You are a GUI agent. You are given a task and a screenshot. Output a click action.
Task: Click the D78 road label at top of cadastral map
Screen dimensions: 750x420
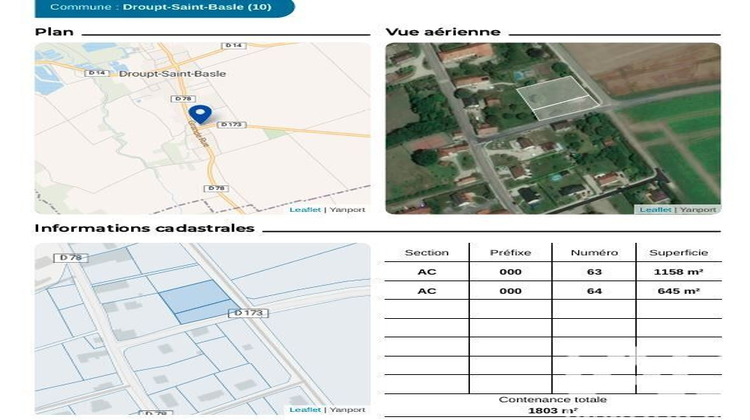click(x=71, y=258)
